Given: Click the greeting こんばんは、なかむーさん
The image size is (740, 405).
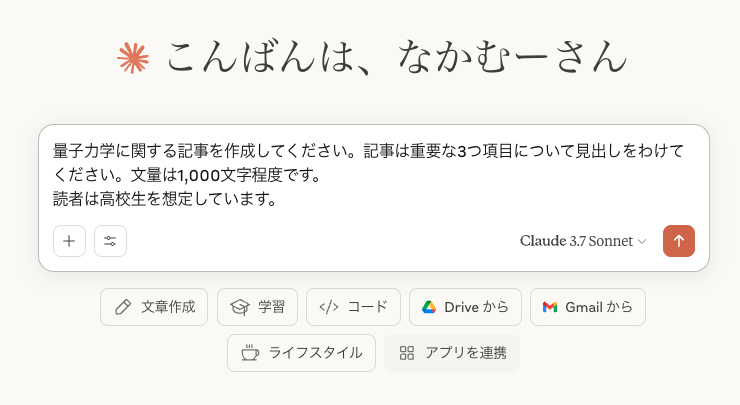Looking at the screenshot, I should coord(396,58).
